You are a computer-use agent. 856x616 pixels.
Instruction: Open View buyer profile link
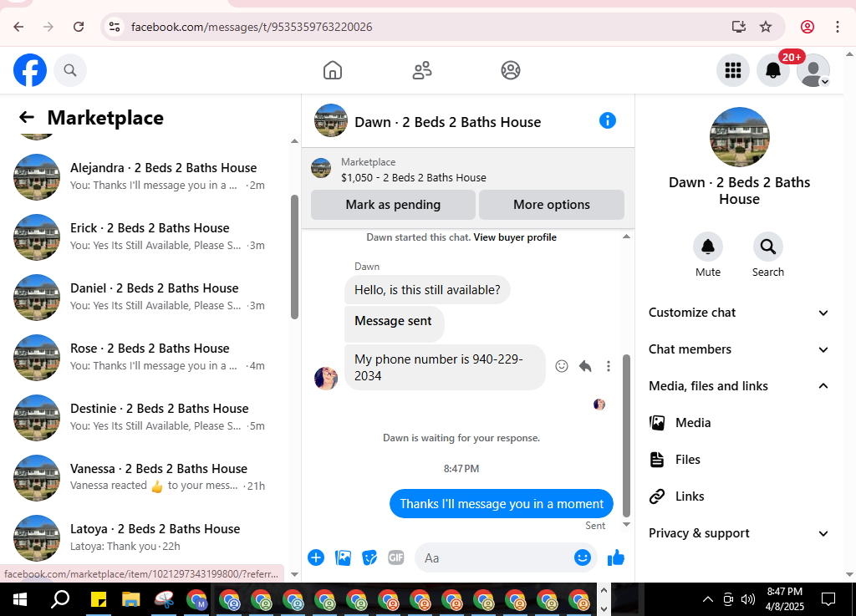click(x=515, y=237)
